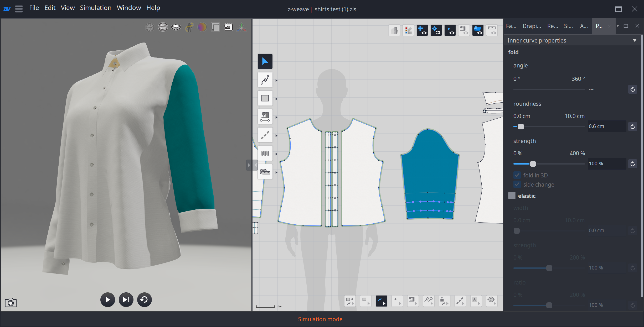Take a 3D view snapshot
Image resolution: width=644 pixels, height=327 pixels.
click(11, 303)
